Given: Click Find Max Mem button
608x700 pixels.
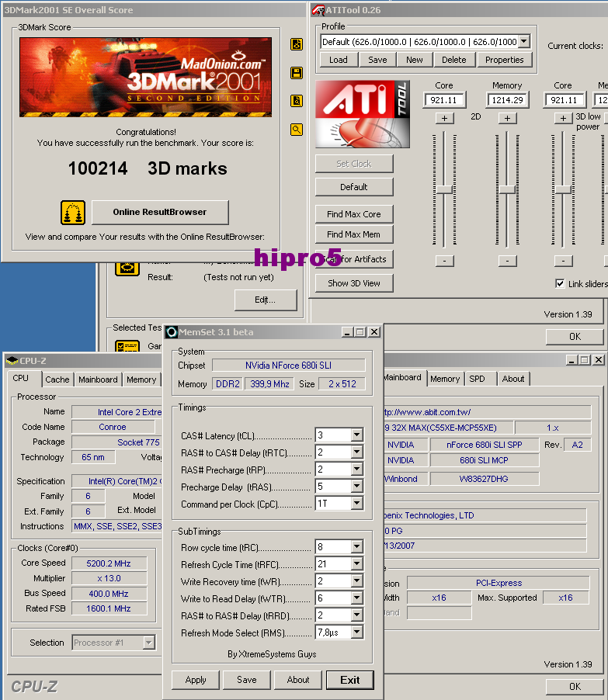Looking at the screenshot, I should coord(354,234).
